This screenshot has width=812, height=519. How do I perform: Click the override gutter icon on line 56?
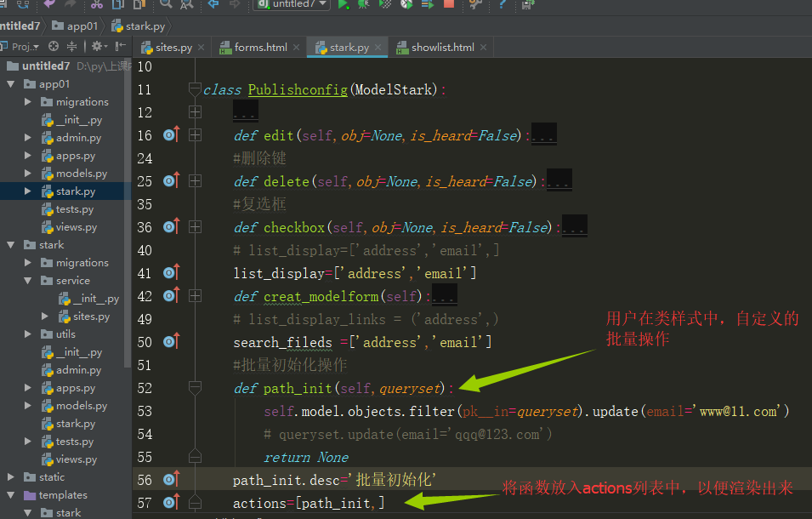pyautogui.click(x=170, y=480)
